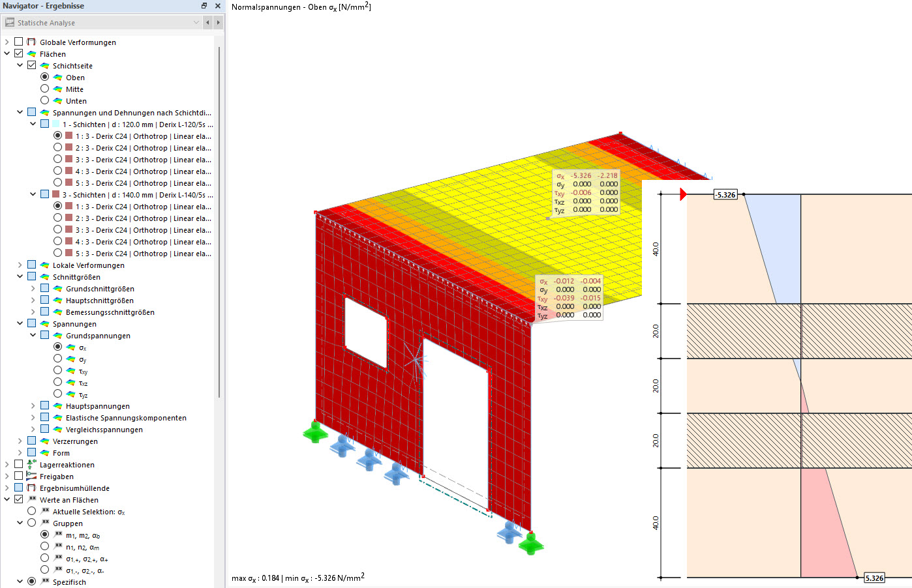Viewport: 912px width, 588px height.
Task: Click the Freigaben release icon
Action: click(x=31, y=476)
